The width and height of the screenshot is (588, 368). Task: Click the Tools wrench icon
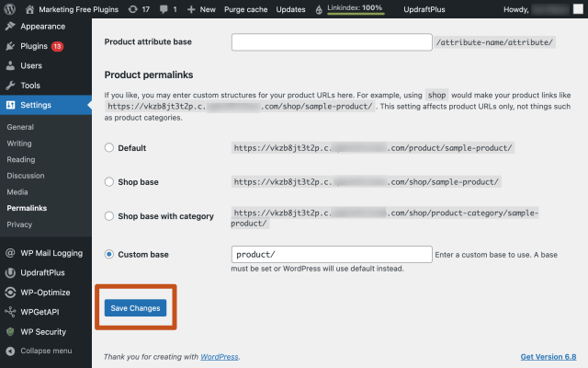click(10, 86)
